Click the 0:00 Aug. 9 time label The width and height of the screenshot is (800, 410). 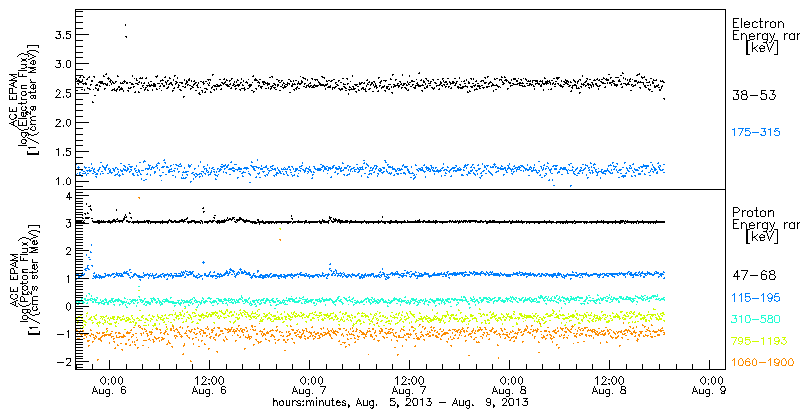click(710, 385)
